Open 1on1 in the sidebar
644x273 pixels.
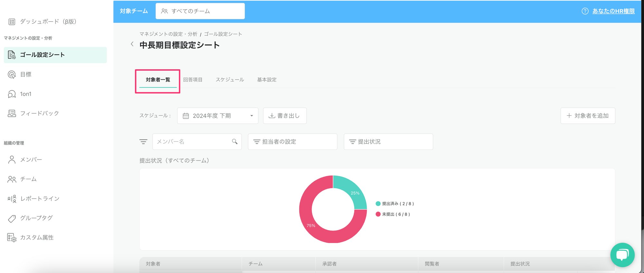point(26,94)
